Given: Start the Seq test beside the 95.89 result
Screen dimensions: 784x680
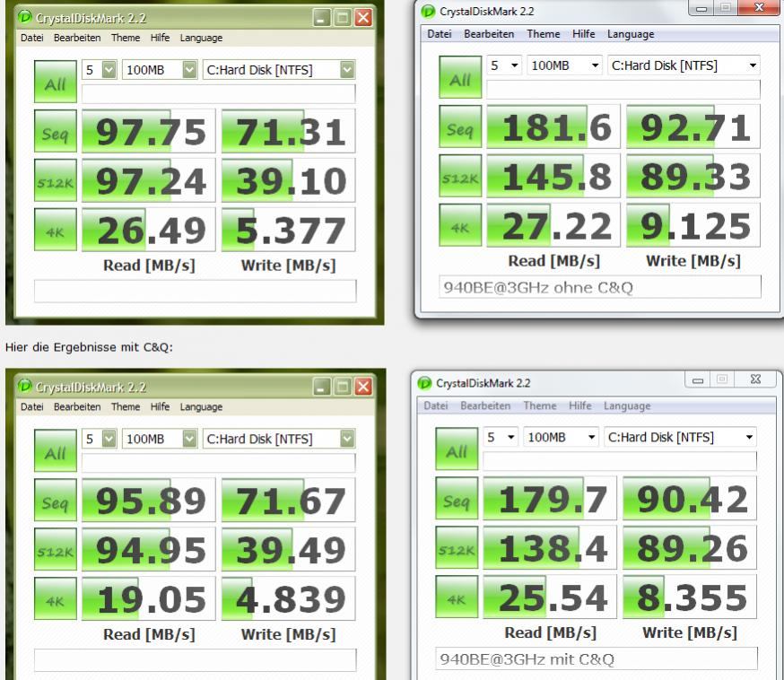Looking at the screenshot, I should tap(56, 500).
